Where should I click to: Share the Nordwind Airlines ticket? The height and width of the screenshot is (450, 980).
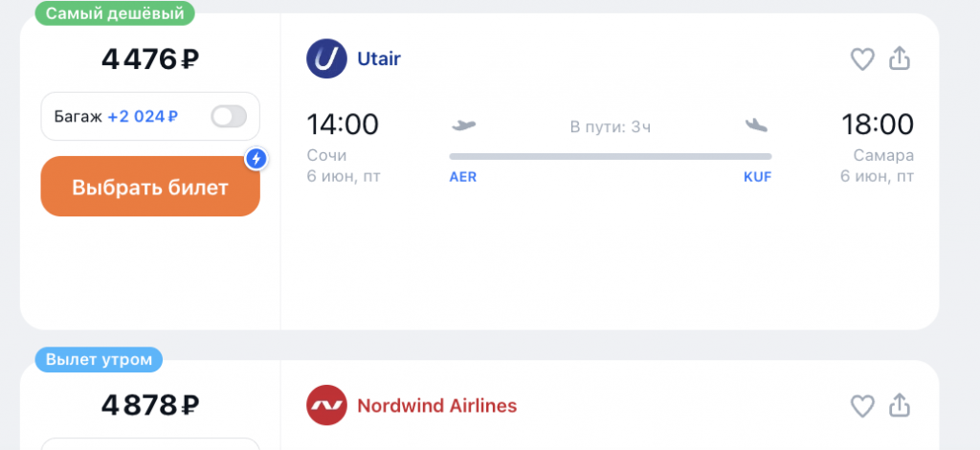pos(900,406)
